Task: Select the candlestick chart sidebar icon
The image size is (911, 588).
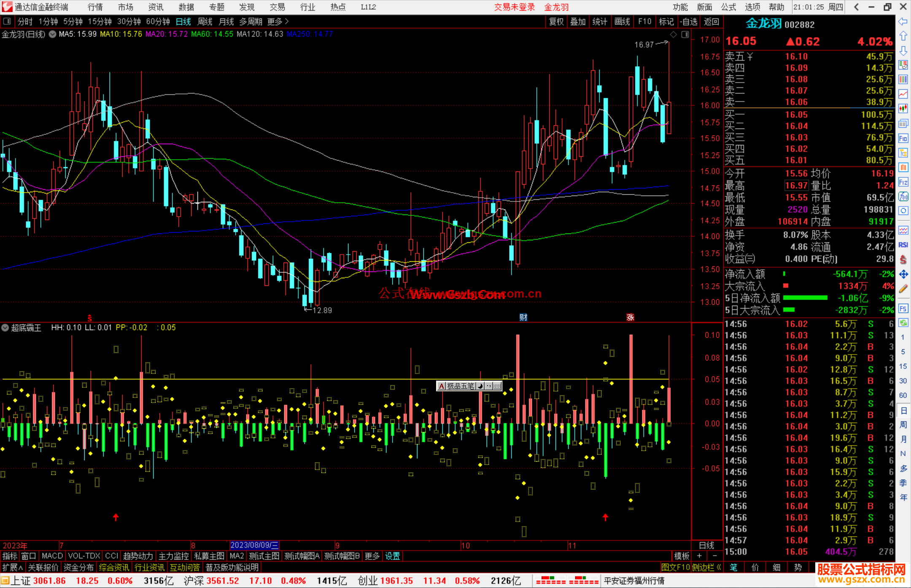Action: (x=903, y=108)
